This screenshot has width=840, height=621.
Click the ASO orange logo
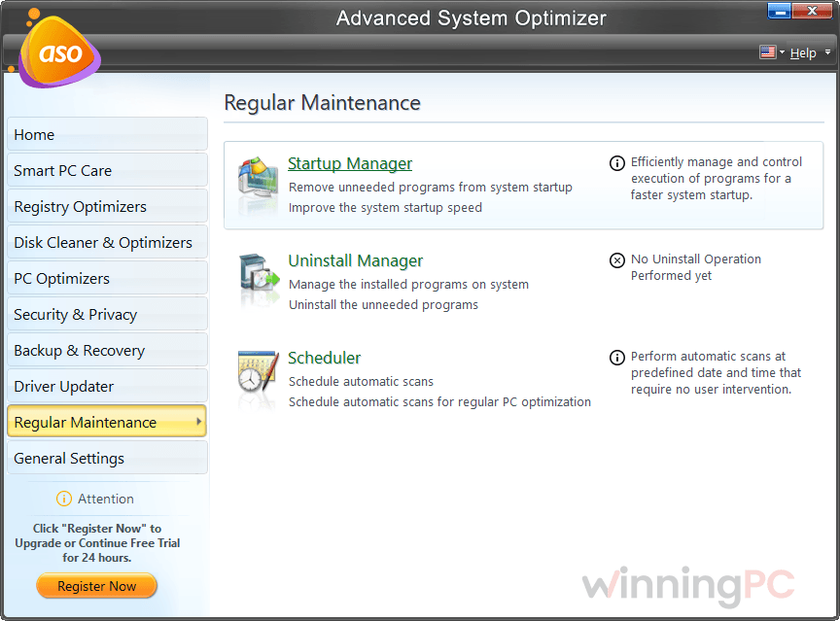point(59,52)
